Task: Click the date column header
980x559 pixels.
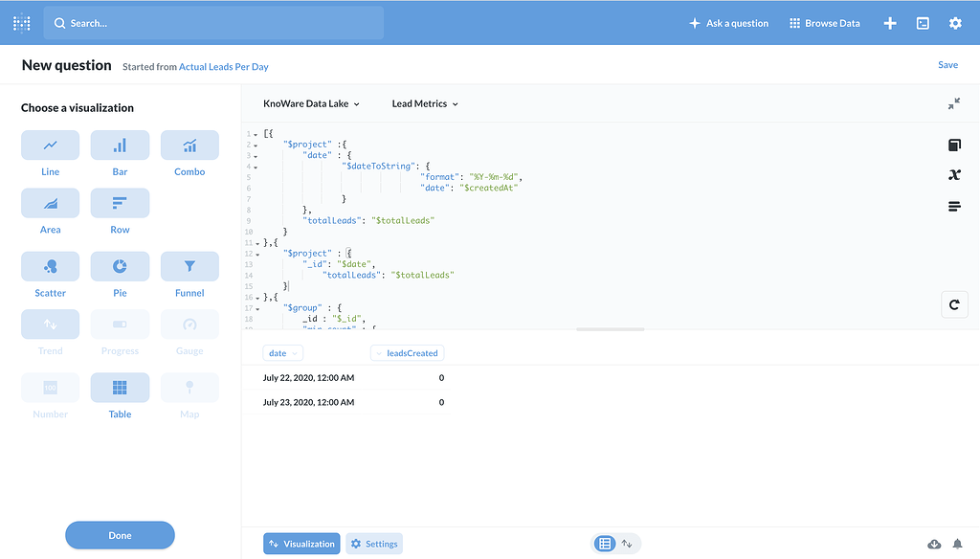Action: 282,353
